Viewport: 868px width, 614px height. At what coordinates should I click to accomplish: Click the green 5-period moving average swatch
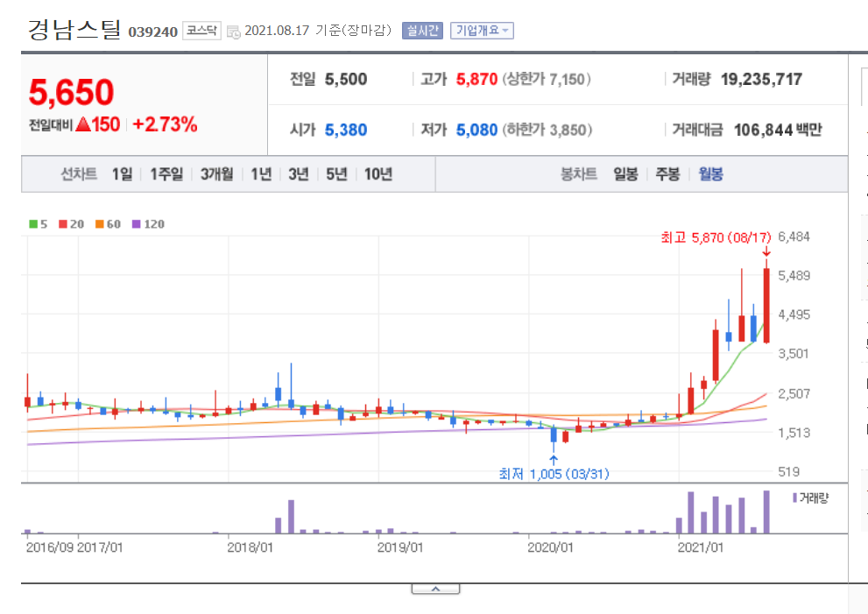[x=33, y=224]
